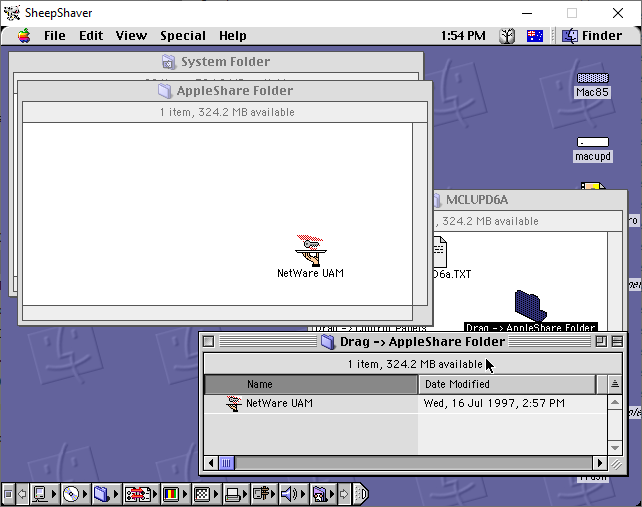642x507 pixels.
Task: Click the System Folder window title bar
Action: [216, 61]
